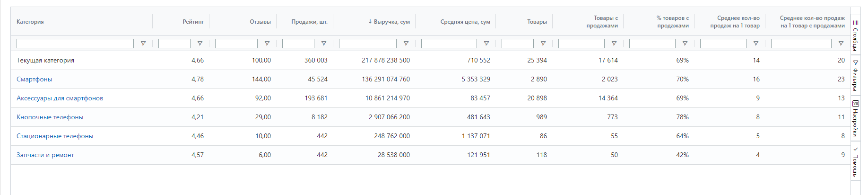
Task: Open Аксессуары для смартфонов category link
Action: 60,98
